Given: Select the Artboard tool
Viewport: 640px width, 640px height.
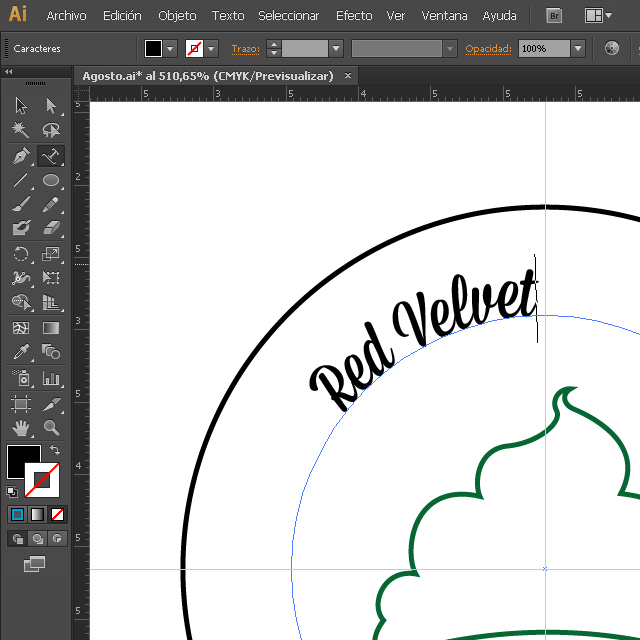Looking at the screenshot, I should pos(21,404).
